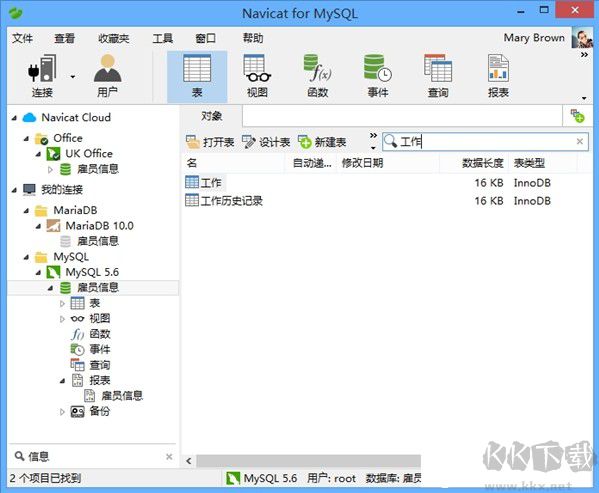Click the Mary Brown avatar picture
599x493 pixels.
pos(582,38)
